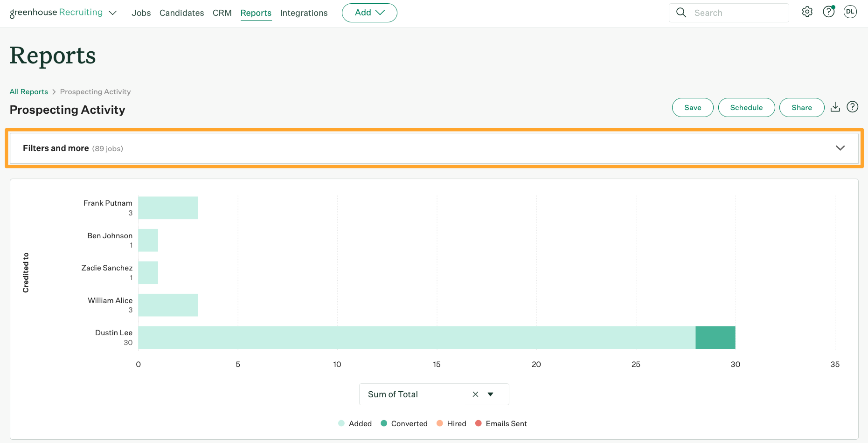Open the Sum of Total dropdown

coord(490,394)
